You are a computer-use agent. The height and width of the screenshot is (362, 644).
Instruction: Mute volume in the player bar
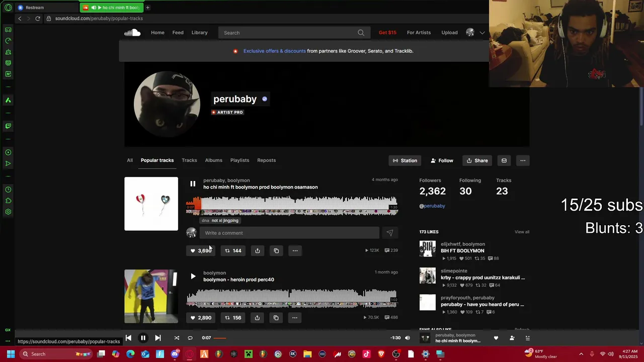(x=408, y=338)
